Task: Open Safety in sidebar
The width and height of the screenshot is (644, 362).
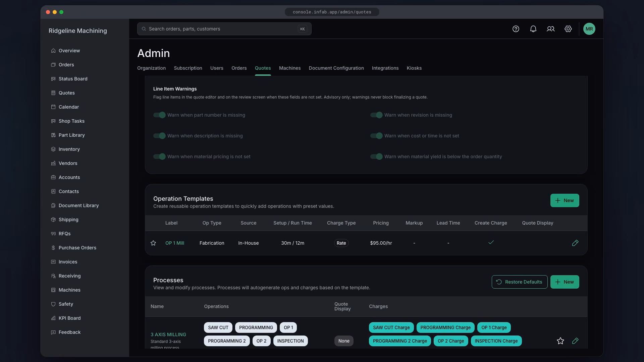Action: coord(66,304)
